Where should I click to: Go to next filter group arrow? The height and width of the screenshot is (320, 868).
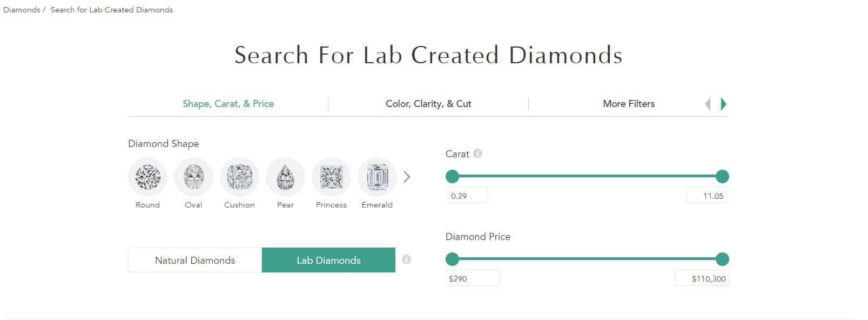(x=724, y=104)
